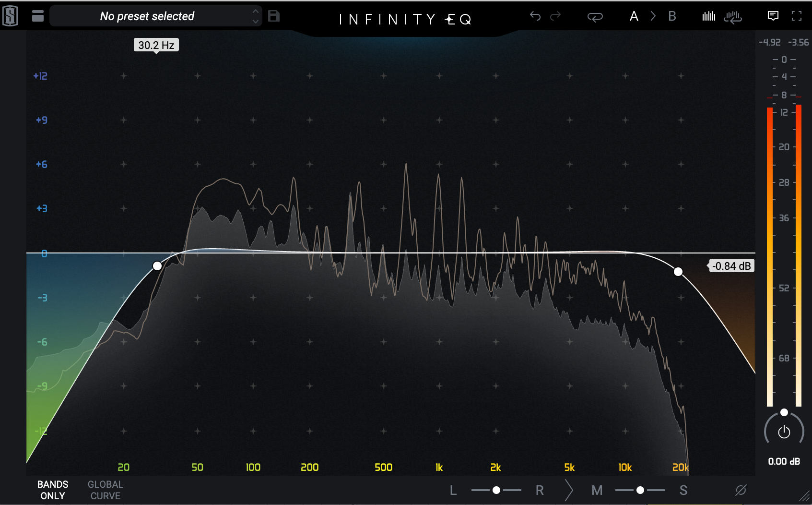This screenshot has height=505, width=812.
Task: Select the high-cut band node near 20k
Action: click(678, 272)
